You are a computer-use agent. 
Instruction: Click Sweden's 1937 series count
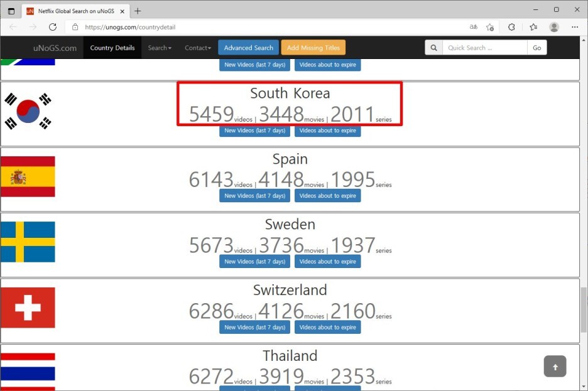pyautogui.click(x=353, y=245)
